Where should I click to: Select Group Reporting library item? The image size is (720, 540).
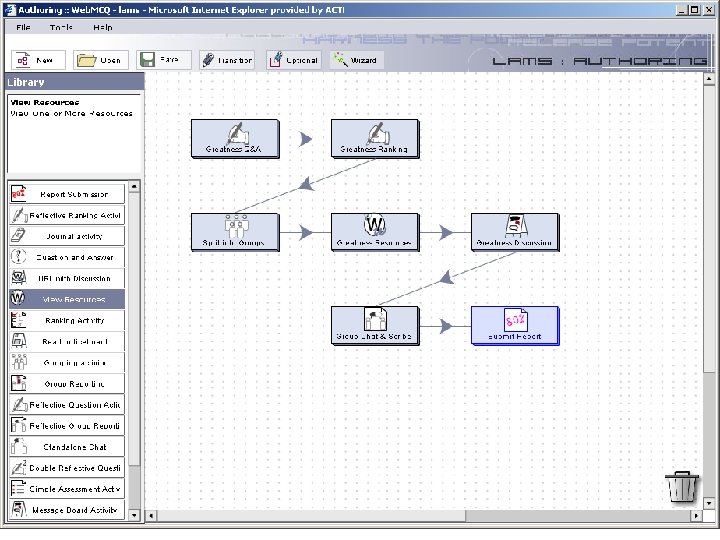pos(67,383)
